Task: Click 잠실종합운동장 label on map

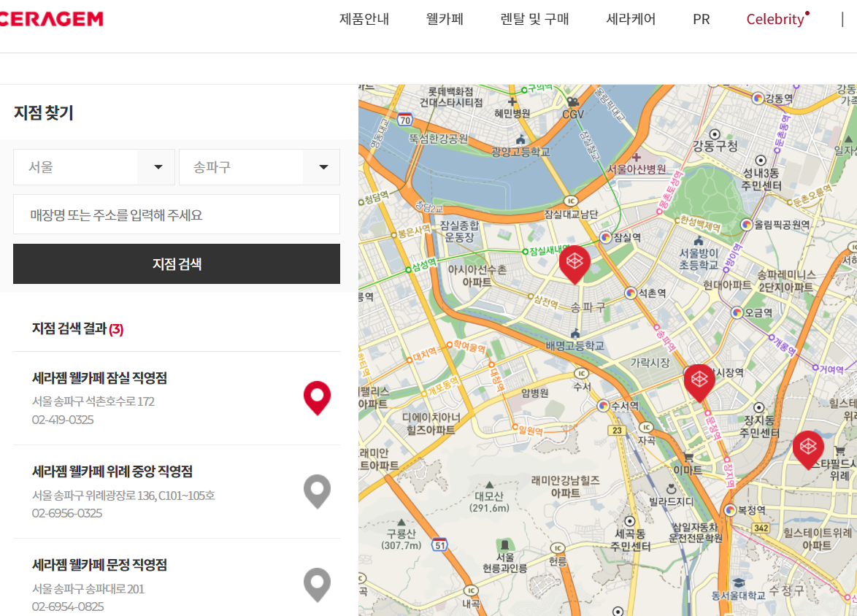Action: pos(460,231)
